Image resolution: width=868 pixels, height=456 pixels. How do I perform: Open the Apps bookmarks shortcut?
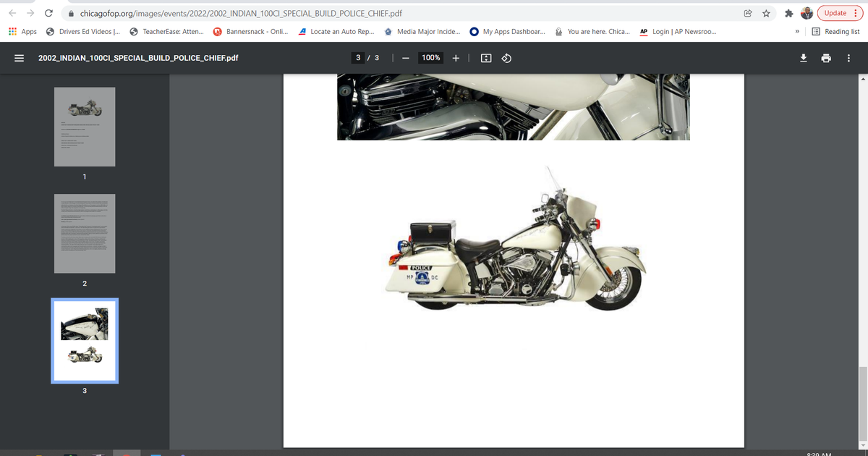tap(22, 32)
